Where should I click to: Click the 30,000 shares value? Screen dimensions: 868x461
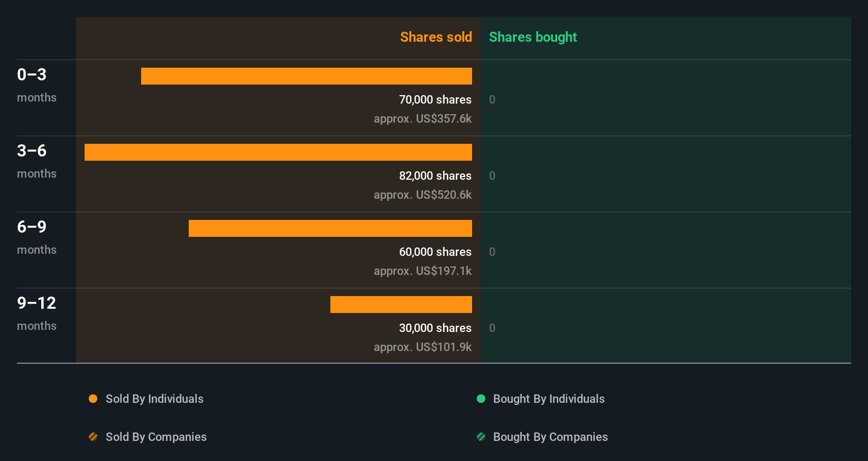click(x=435, y=328)
